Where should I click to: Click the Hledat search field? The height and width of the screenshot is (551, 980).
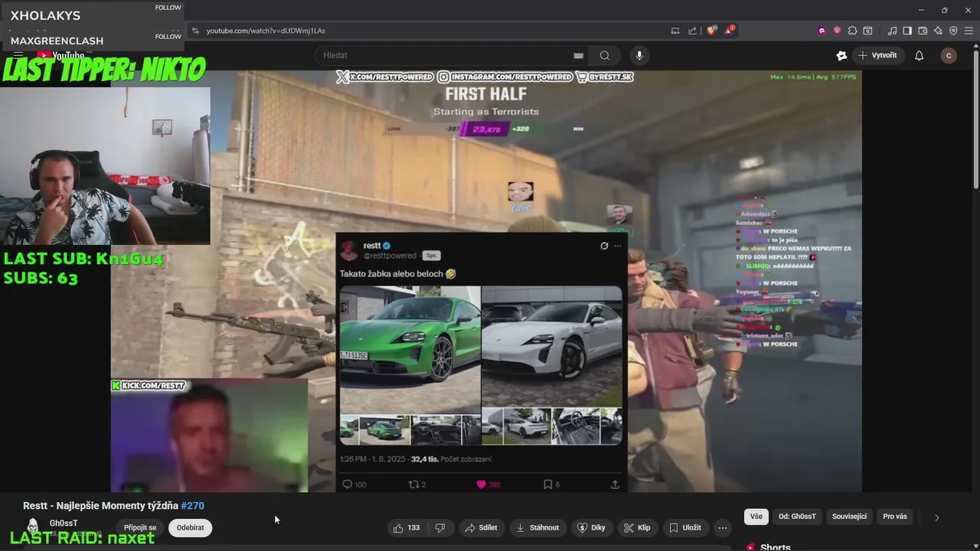point(444,55)
